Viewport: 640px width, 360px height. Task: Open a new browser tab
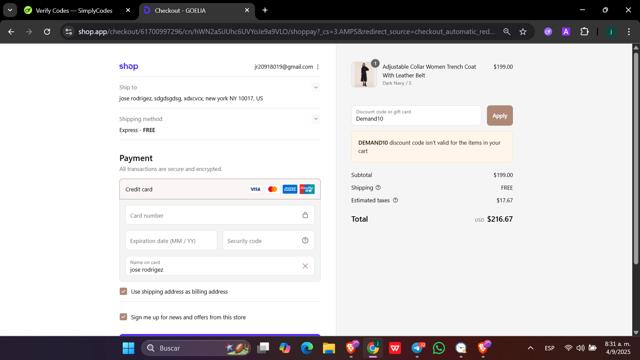tap(265, 10)
